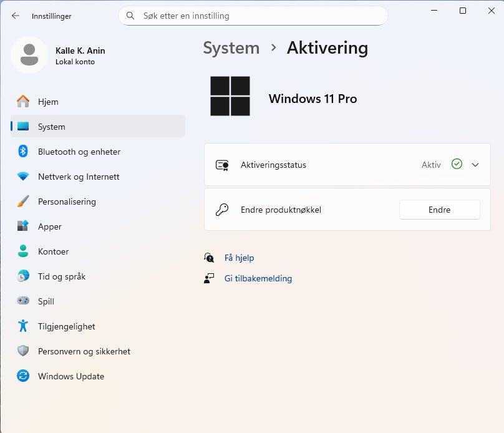Click the Spill gamepad icon
The image size is (504, 433).
(23, 301)
